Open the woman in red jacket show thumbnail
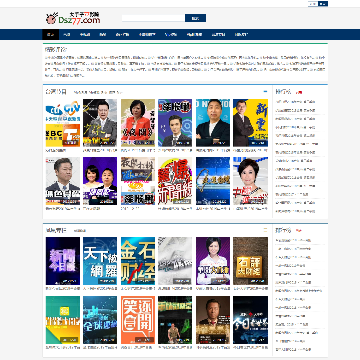The image size is (360, 360). tap(138, 123)
